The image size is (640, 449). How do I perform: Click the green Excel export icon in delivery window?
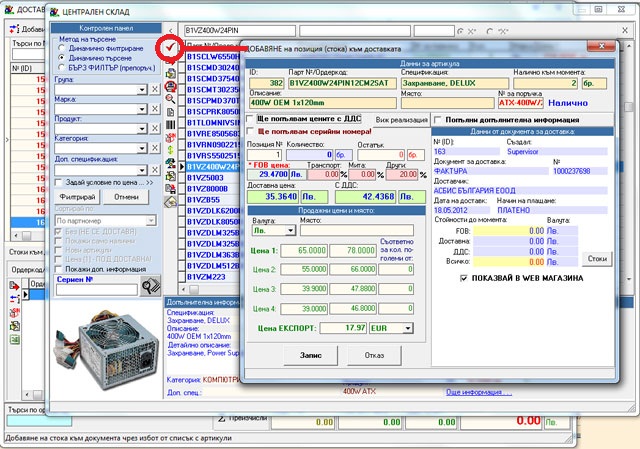pos(14,340)
